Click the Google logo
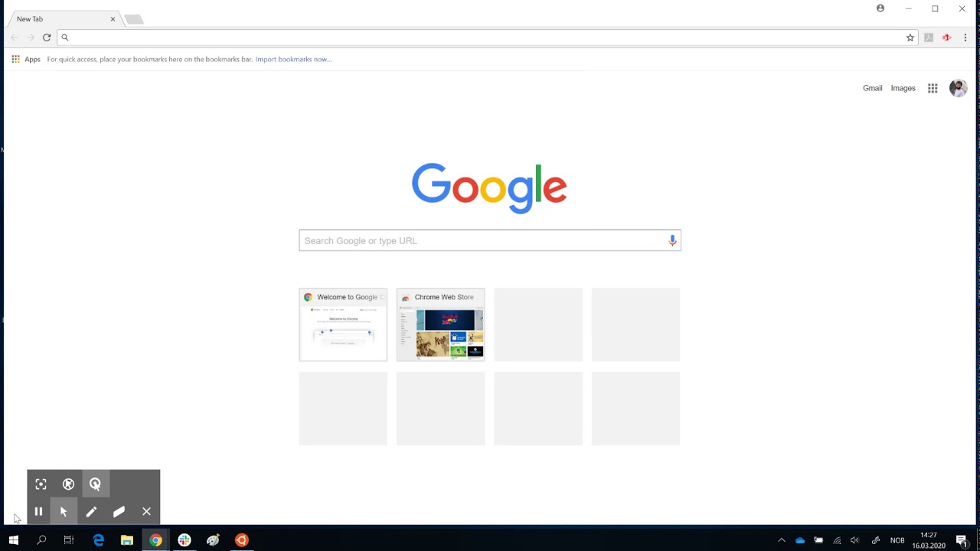The height and width of the screenshot is (551, 980). 489,187
